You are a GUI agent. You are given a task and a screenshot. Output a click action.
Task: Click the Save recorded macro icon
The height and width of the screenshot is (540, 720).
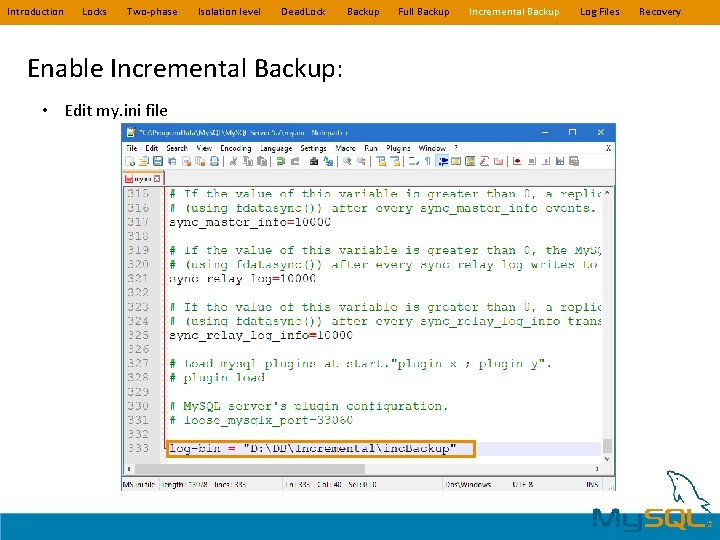[574, 161]
